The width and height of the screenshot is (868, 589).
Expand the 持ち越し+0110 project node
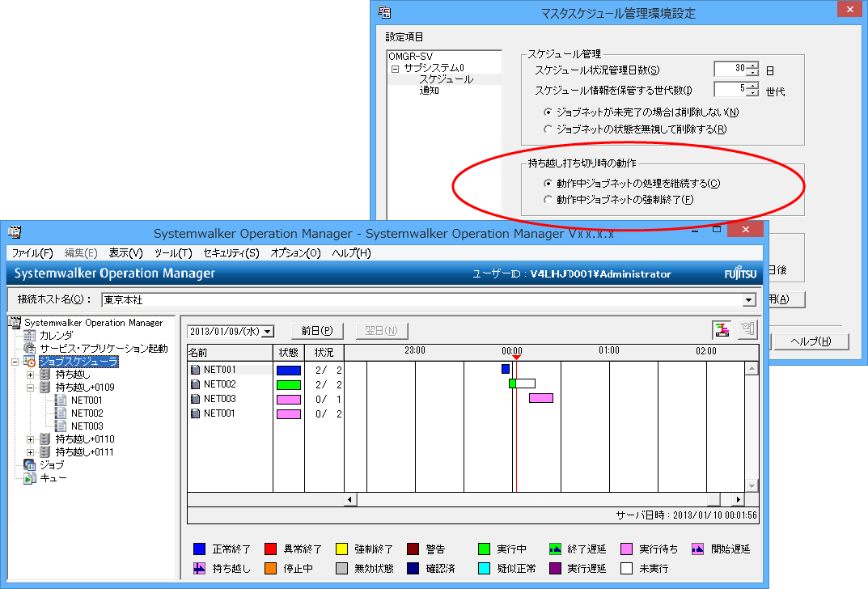[x=31, y=439]
